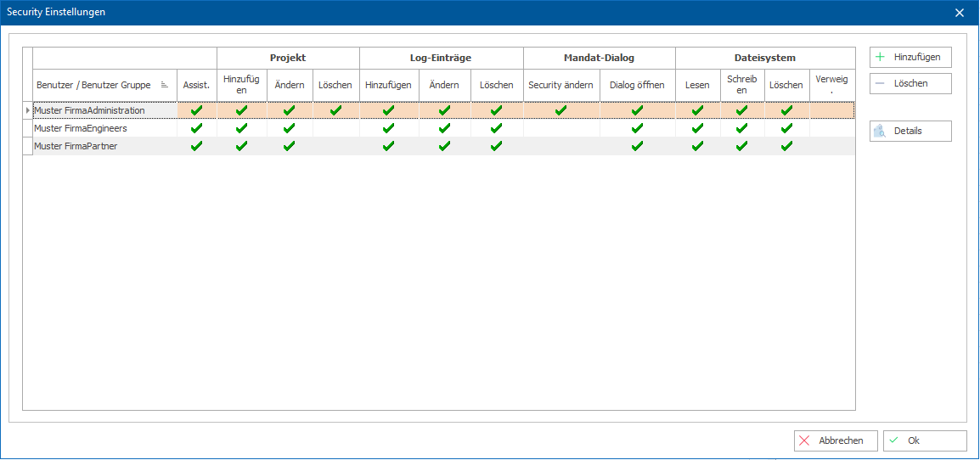Enable Verweig. for Muster FirmaEngineers

pyautogui.click(x=832, y=128)
